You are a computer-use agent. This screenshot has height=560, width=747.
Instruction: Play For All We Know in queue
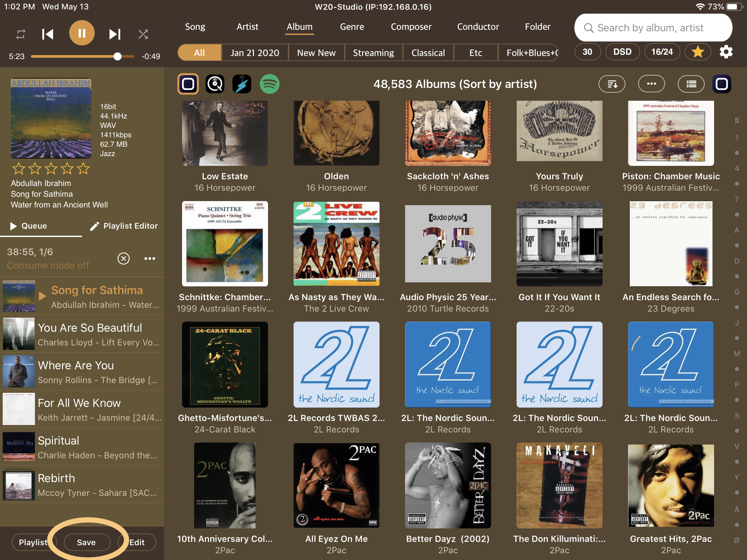[82, 409]
